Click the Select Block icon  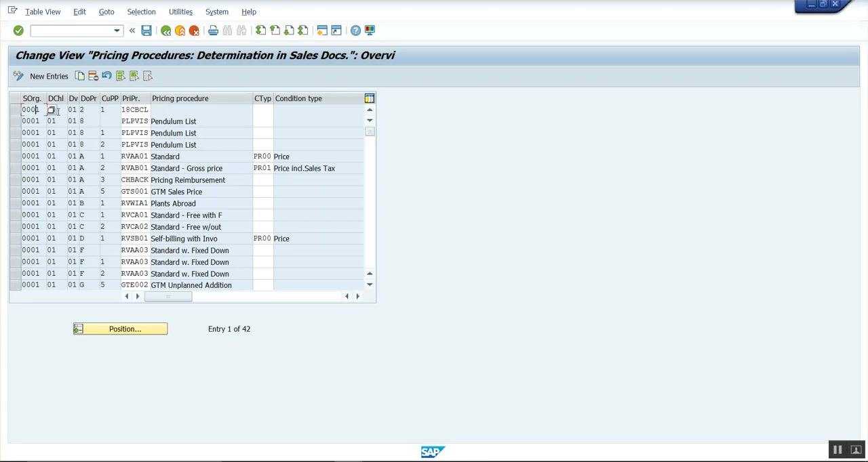134,76
